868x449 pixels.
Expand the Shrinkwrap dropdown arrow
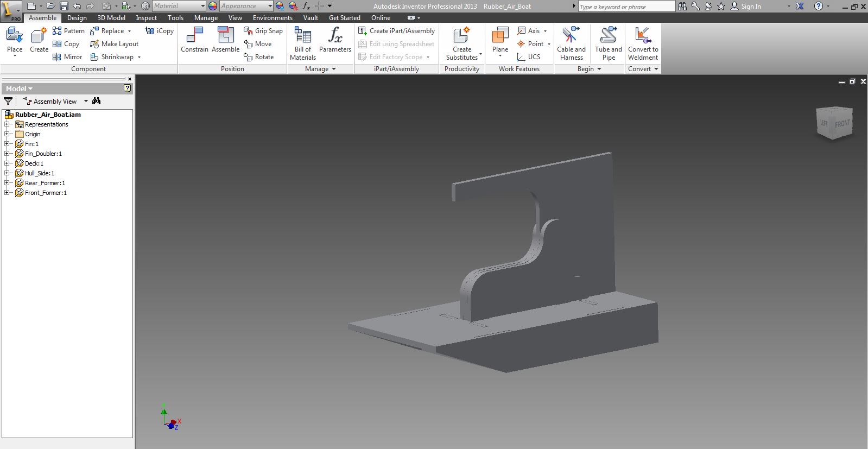139,57
